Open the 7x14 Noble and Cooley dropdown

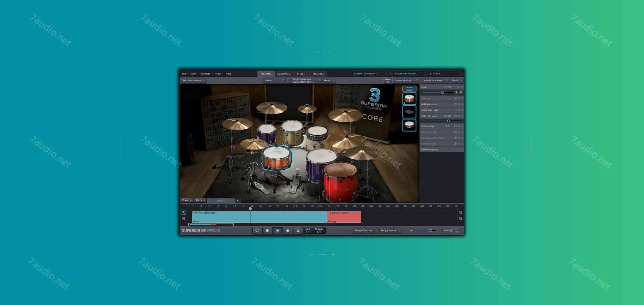[306, 81]
